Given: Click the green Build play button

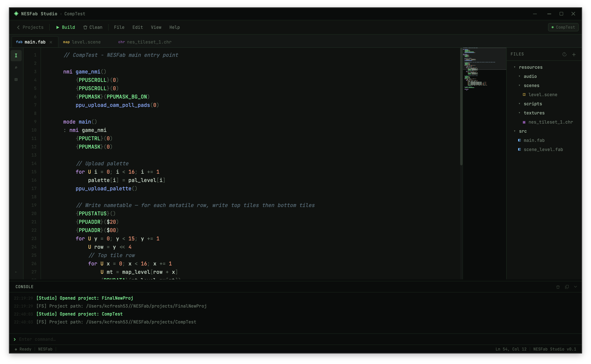Looking at the screenshot, I should pyautogui.click(x=65, y=27).
